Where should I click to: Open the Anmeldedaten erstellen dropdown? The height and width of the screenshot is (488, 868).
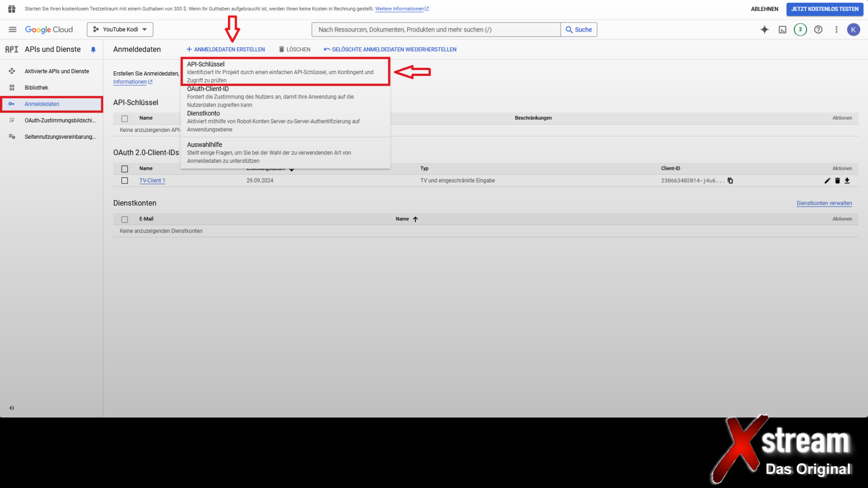coord(226,50)
